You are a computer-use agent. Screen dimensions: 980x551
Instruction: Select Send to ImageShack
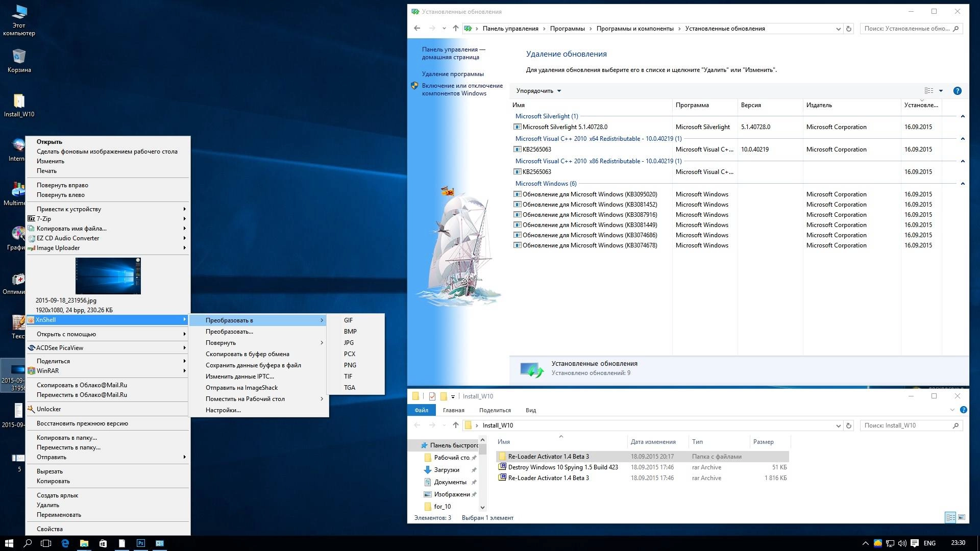click(x=259, y=388)
